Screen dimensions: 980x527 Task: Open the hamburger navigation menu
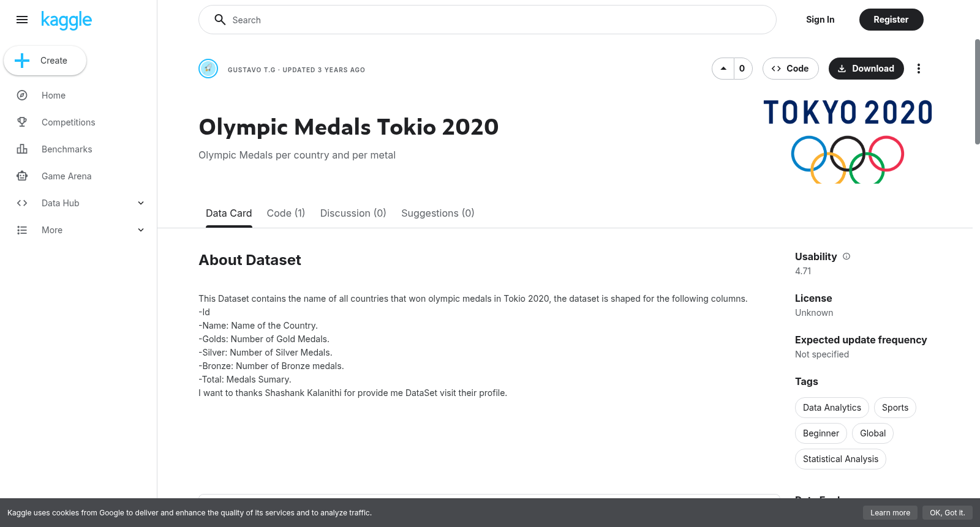click(x=22, y=20)
